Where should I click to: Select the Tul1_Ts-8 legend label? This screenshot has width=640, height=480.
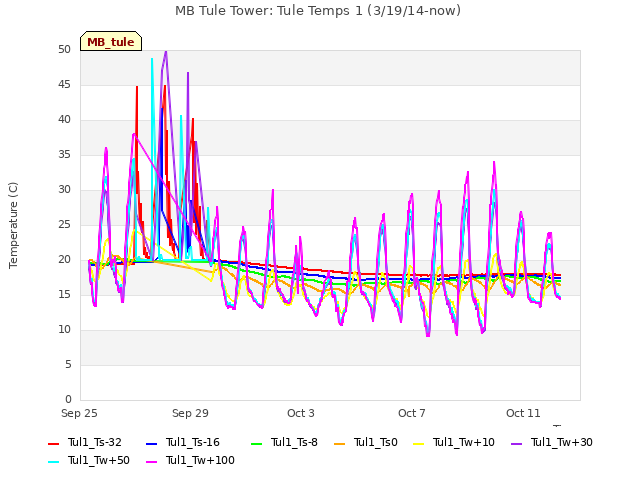[x=294, y=442]
